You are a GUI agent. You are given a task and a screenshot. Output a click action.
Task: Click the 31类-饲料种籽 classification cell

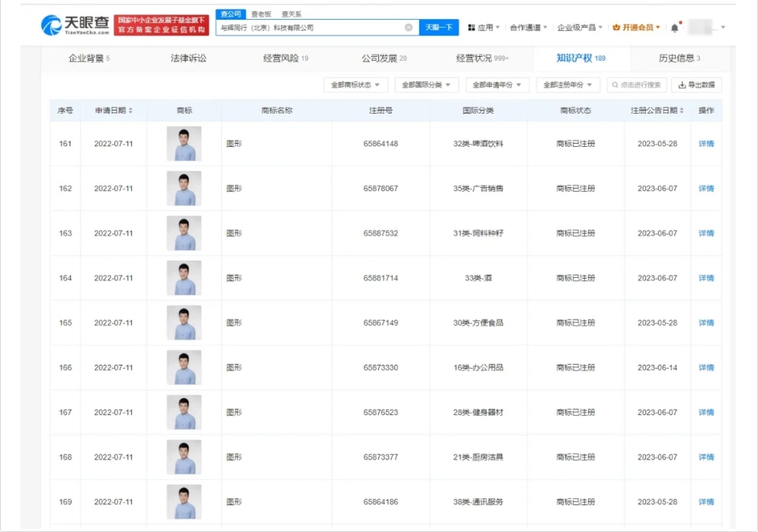coord(478,233)
